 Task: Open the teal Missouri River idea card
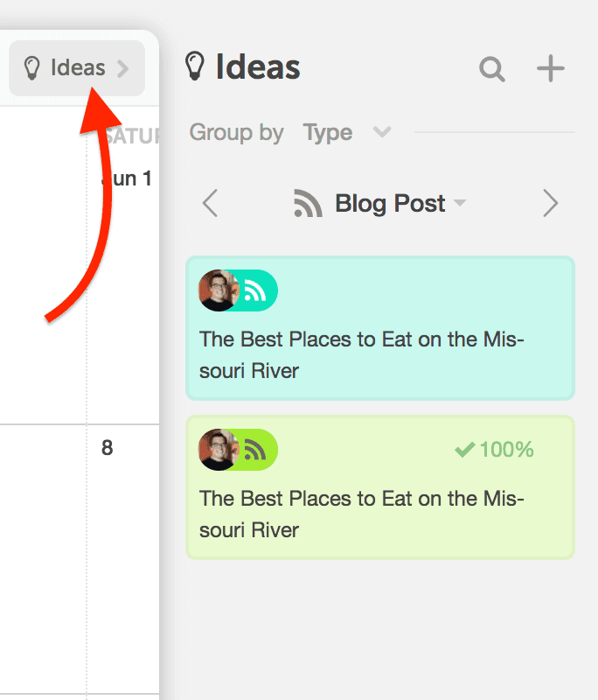coord(380,328)
